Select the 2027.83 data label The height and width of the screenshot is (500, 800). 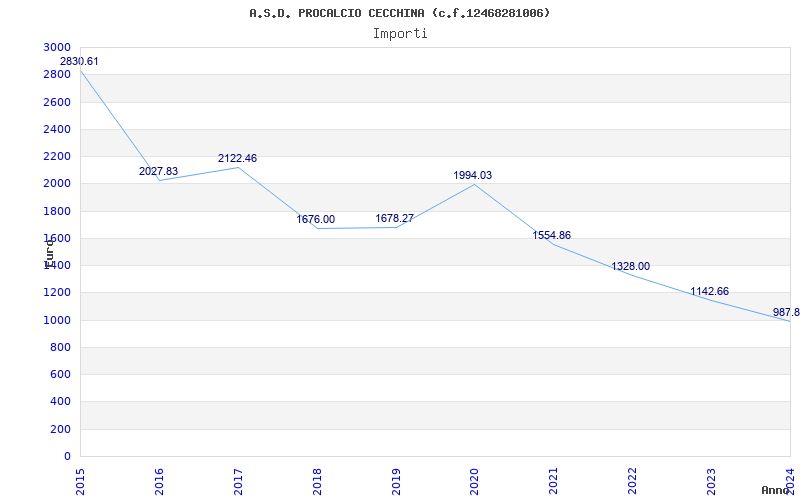pyautogui.click(x=158, y=171)
